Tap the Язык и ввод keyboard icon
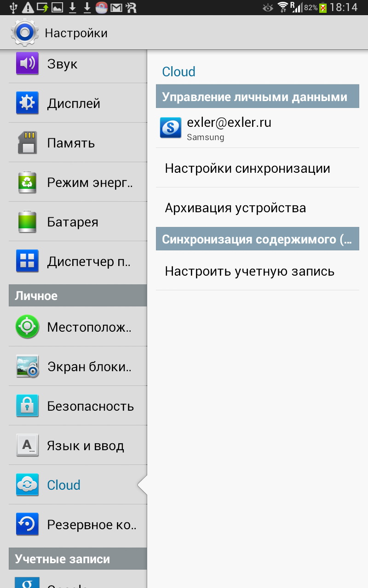 click(x=27, y=445)
